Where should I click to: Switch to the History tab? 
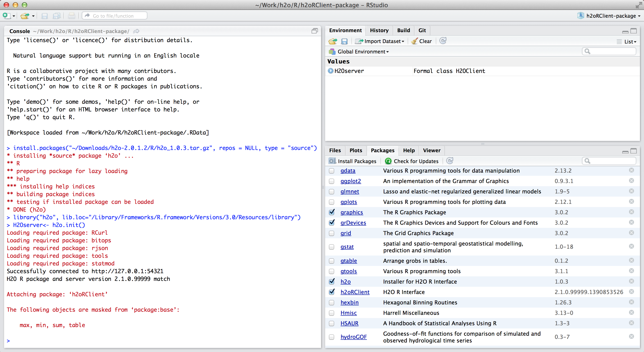click(x=379, y=30)
